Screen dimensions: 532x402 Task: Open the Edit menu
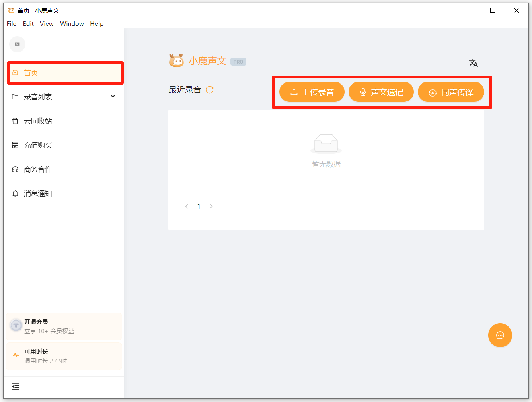(x=28, y=24)
